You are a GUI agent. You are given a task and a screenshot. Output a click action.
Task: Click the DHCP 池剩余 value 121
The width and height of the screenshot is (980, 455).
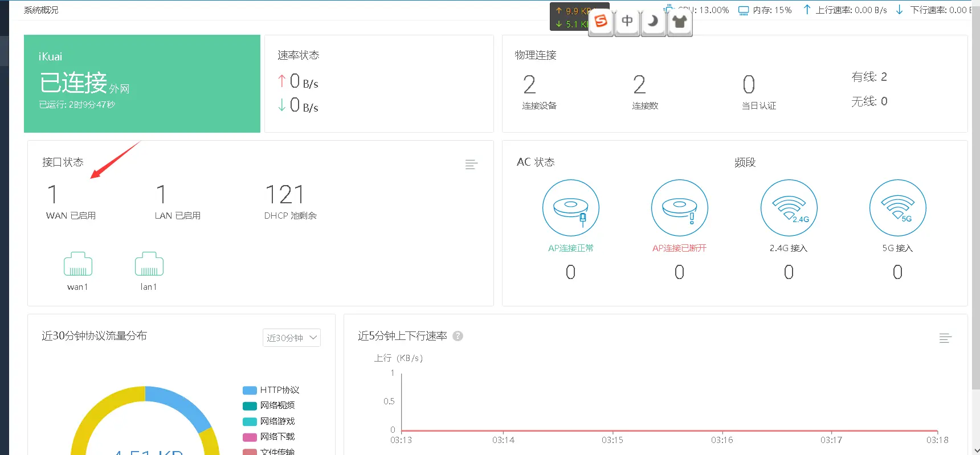[x=285, y=195]
